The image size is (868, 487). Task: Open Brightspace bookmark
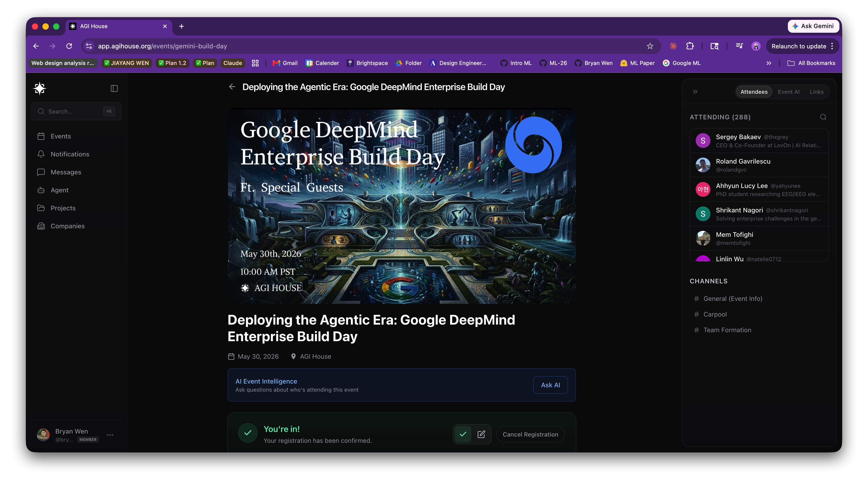tap(367, 63)
